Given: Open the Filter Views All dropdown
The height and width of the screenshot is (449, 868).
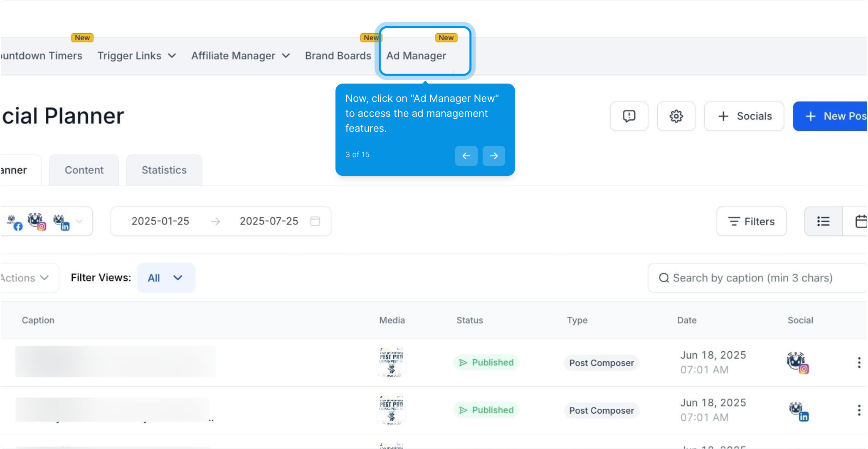Looking at the screenshot, I should (x=166, y=278).
